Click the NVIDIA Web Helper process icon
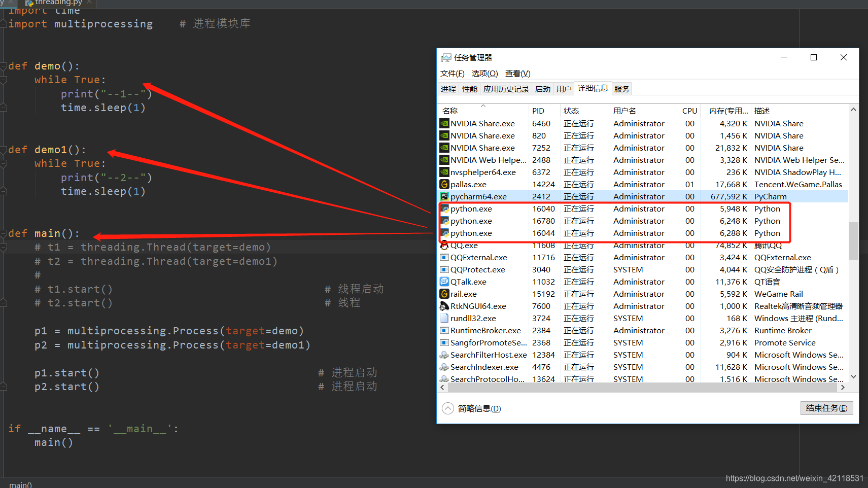Screen dimensions: 868x488 pyautogui.click(x=444, y=160)
